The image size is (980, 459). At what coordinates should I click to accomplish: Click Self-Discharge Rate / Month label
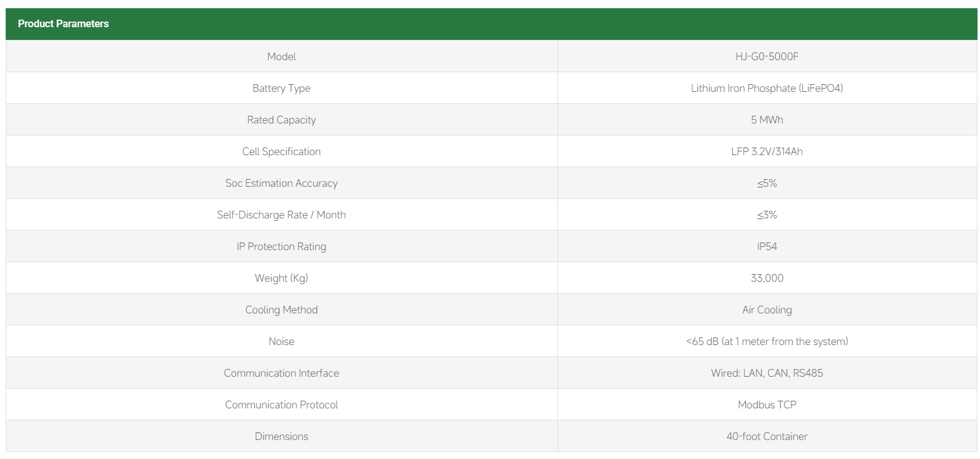point(282,215)
